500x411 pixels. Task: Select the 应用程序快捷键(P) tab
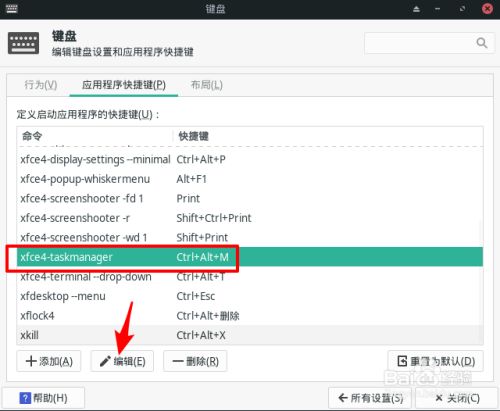124,85
